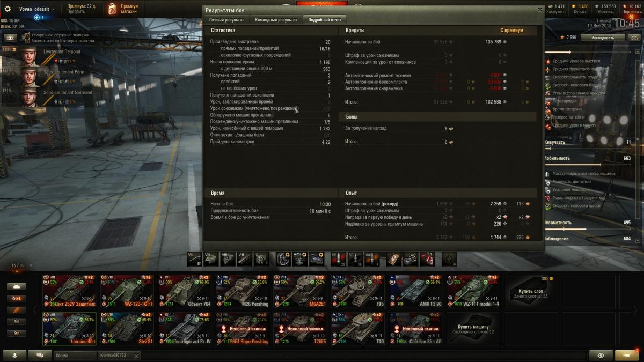The image size is (644, 362).
Task: Open the crew operations button
Action: [10, 38]
